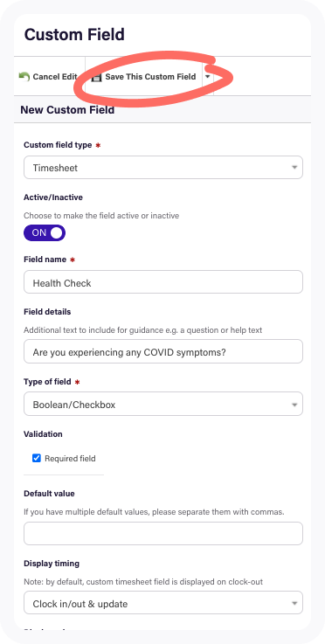This screenshot has height=644, width=325.
Task: Click the green Cancel Edit arrow icon
Action: click(24, 76)
